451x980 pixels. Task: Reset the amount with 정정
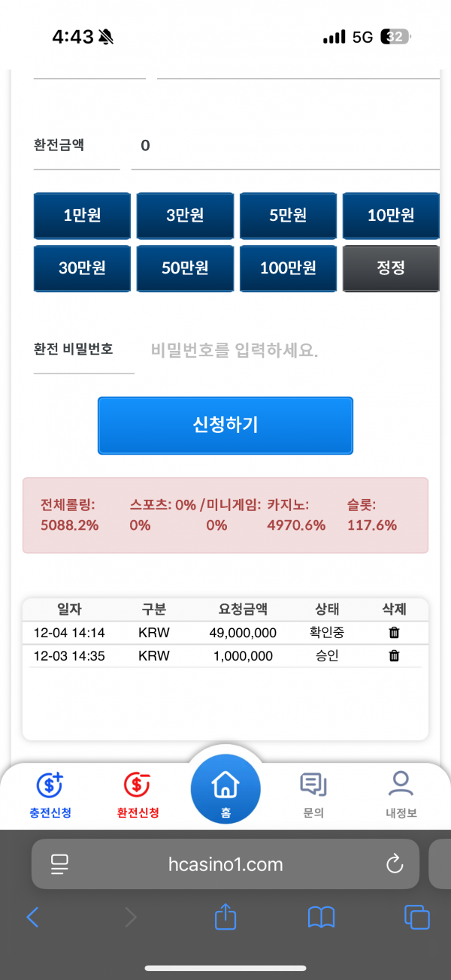click(391, 268)
